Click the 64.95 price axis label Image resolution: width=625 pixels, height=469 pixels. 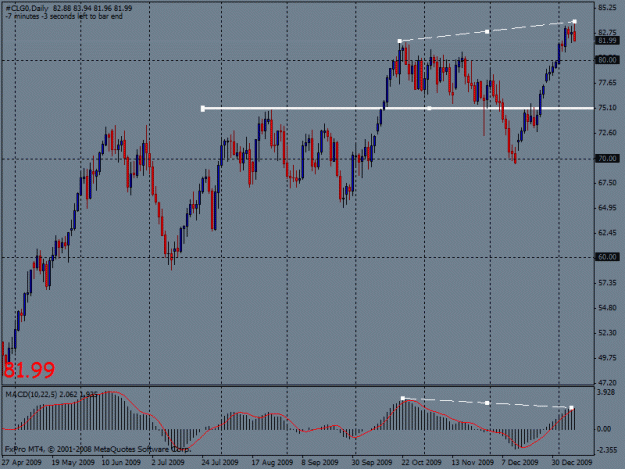[x=607, y=208]
